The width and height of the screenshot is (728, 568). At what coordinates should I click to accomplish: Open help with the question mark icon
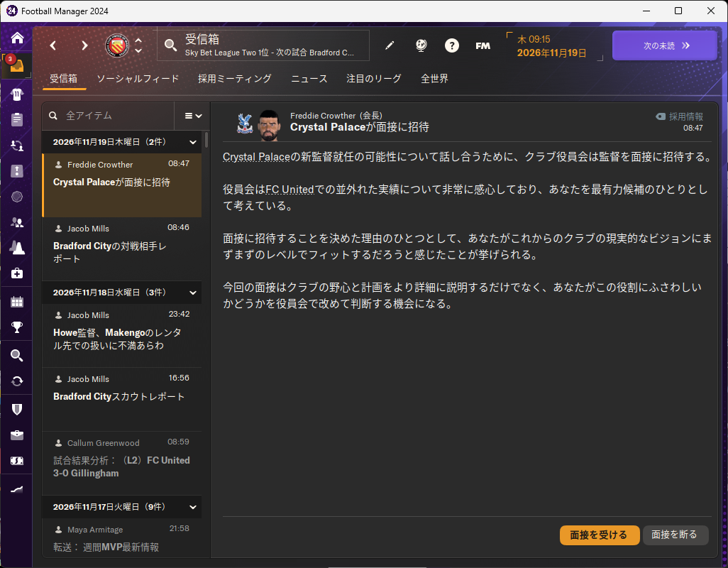[x=452, y=45]
